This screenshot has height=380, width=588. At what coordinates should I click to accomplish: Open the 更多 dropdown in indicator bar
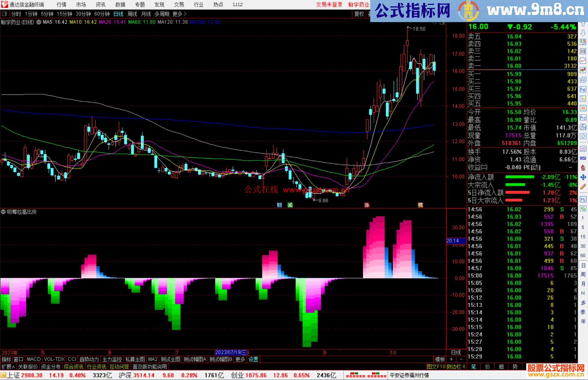pyautogui.click(x=240, y=359)
